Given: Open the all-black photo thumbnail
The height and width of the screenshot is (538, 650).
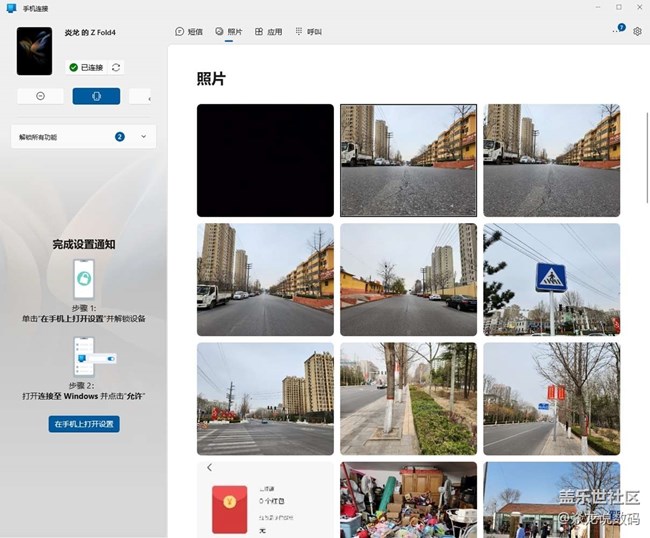Looking at the screenshot, I should [264, 160].
